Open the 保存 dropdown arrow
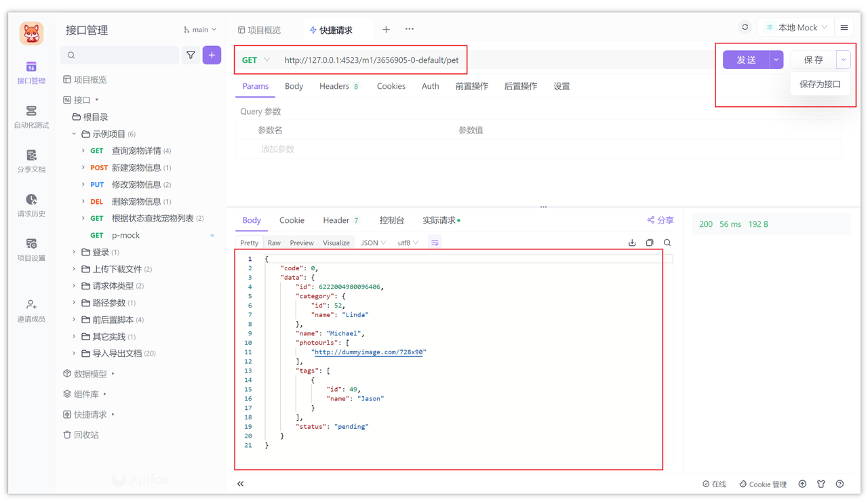 [844, 60]
